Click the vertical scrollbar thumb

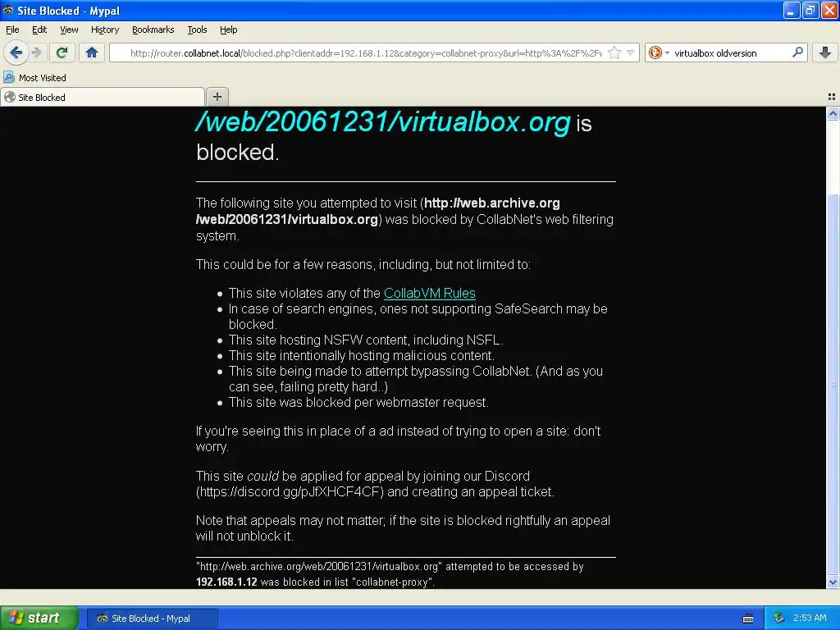coord(833,385)
